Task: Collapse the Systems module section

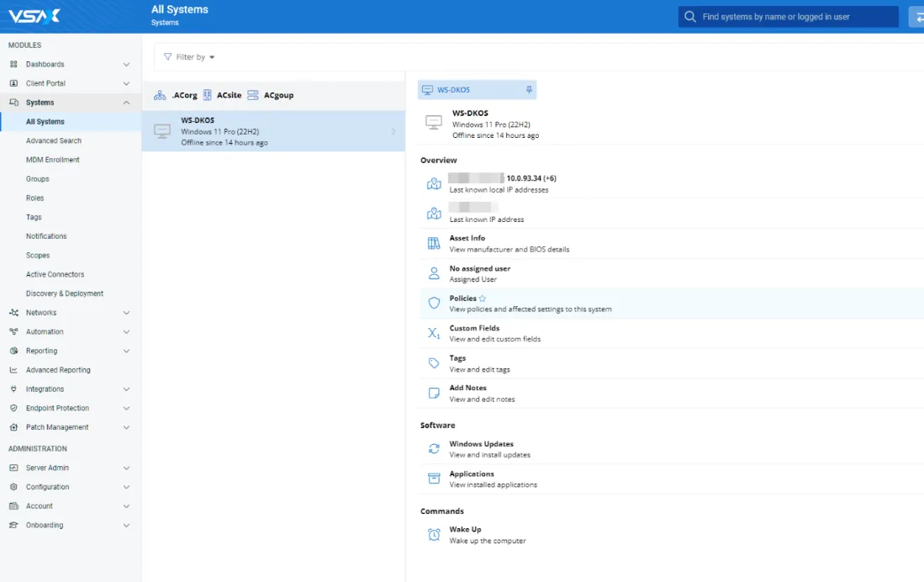Action: 126,103
